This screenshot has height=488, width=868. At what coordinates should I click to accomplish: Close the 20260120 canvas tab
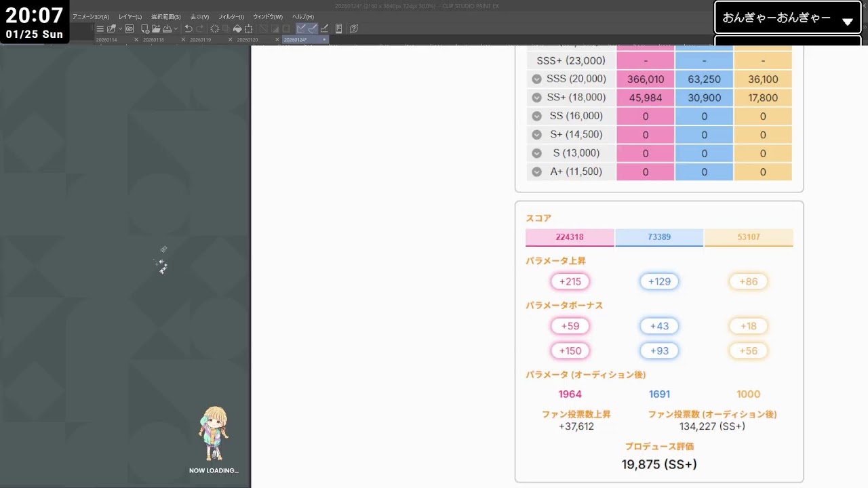click(277, 40)
